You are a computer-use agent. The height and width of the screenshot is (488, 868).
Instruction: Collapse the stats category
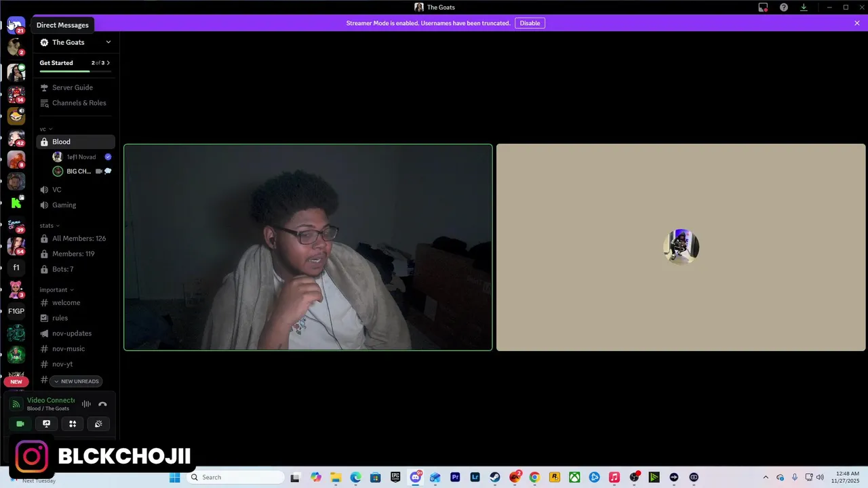(x=50, y=226)
